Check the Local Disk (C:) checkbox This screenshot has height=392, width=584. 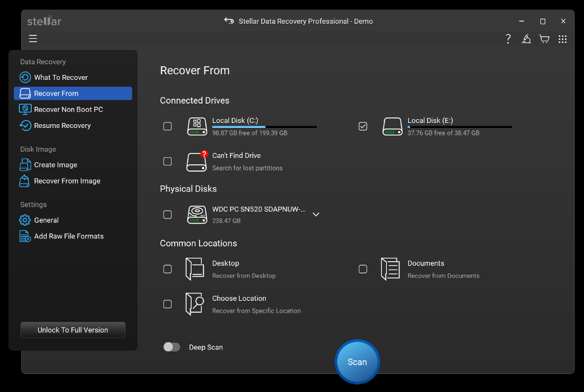[168, 126]
